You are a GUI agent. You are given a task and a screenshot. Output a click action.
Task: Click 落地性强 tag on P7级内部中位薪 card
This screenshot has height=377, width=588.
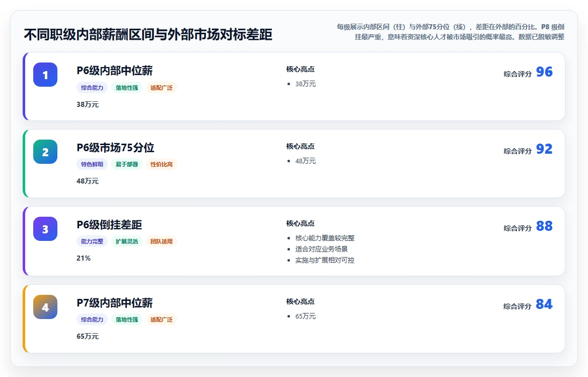point(127,319)
